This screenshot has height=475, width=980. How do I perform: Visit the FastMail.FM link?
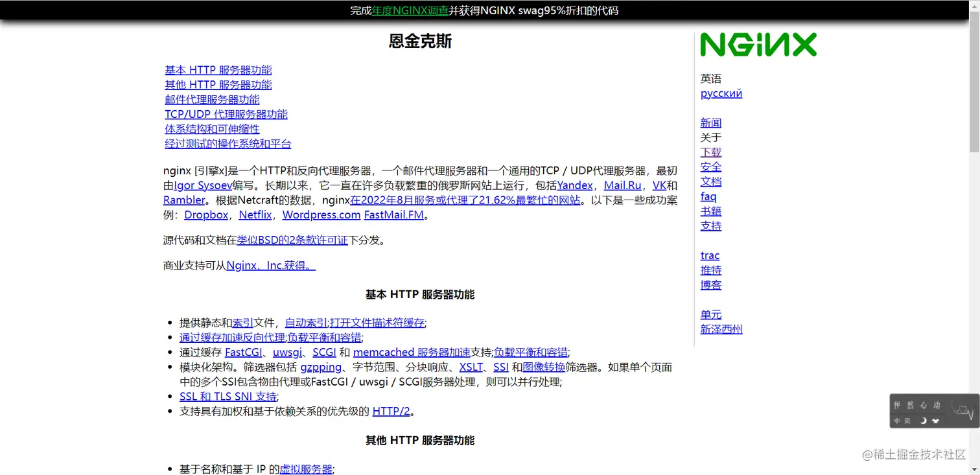pyautogui.click(x=394, y=215)
